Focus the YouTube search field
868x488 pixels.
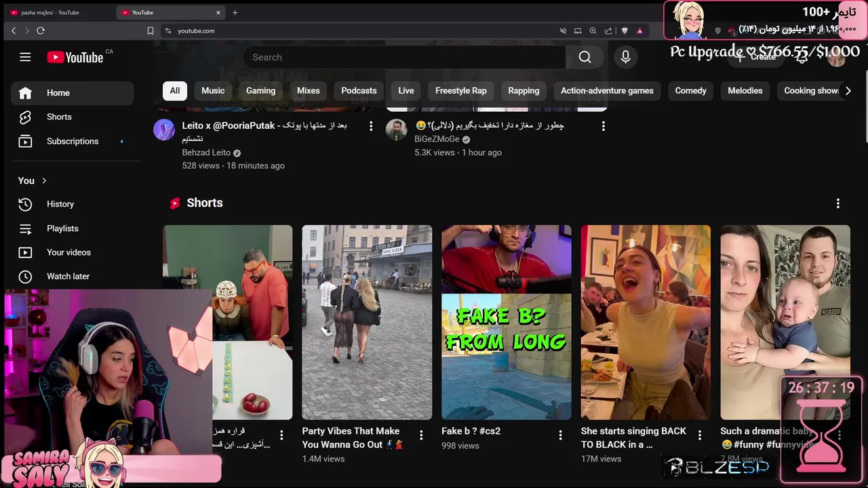[x=404, y=58]
